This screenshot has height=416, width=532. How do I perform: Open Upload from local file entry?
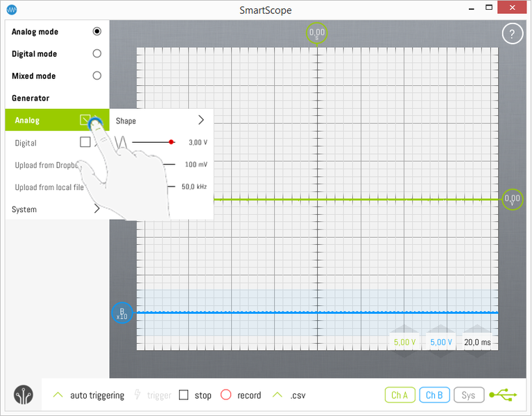49,187
